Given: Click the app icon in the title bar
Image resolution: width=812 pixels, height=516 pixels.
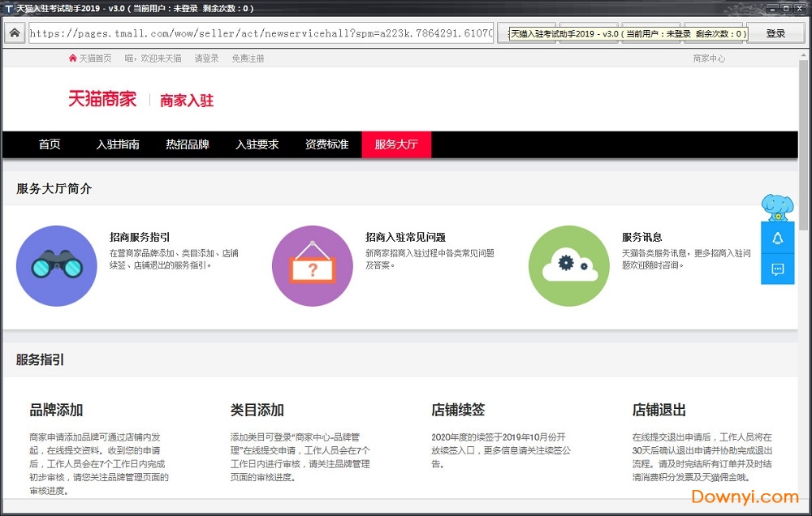Looking at the screenshot, I should [8, 9].
